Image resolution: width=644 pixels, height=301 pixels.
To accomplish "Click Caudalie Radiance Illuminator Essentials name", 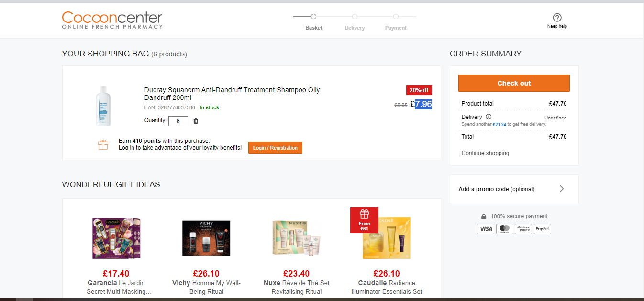I will click(387, 287).
